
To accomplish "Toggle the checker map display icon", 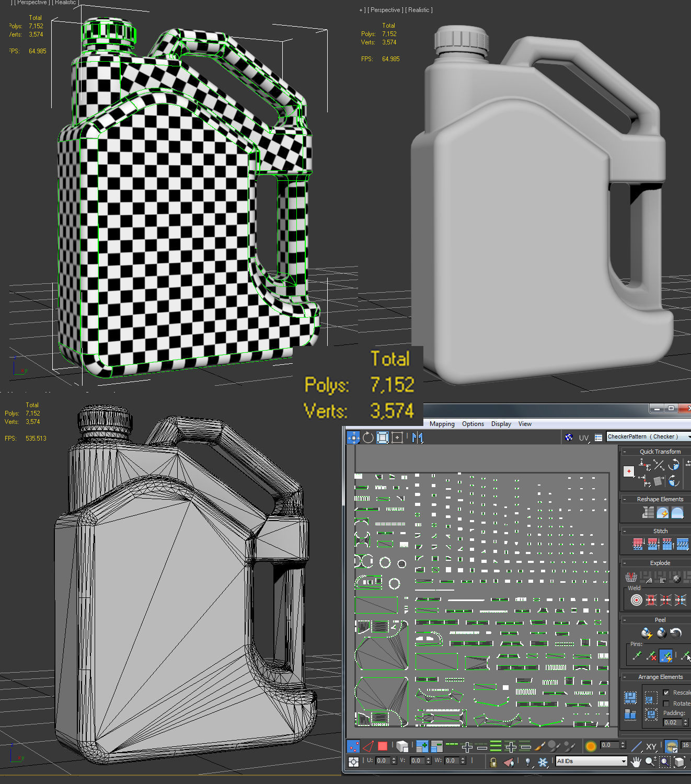I will (569, 437).
